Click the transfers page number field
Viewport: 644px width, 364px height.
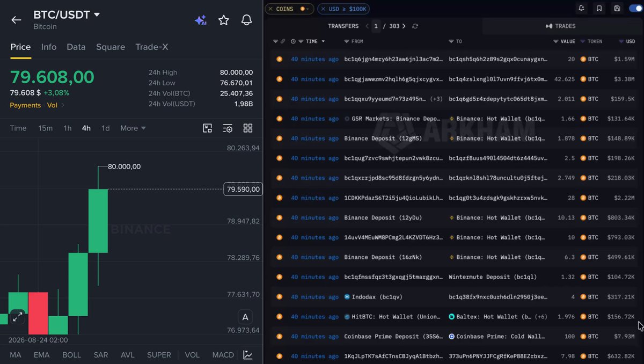pyautogui.click(x=376, y=26)
